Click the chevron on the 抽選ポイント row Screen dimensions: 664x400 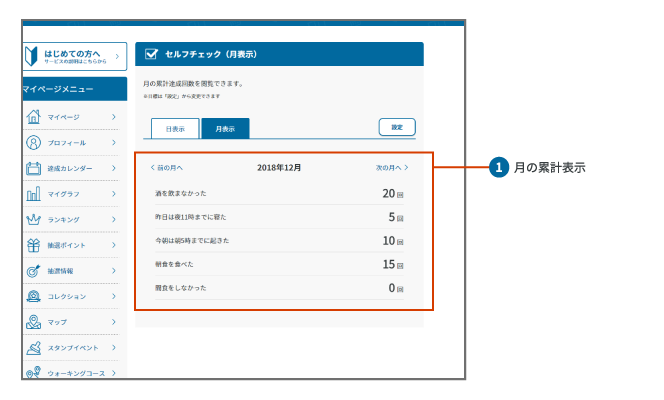pyautogui.click(x=113, y=245)
